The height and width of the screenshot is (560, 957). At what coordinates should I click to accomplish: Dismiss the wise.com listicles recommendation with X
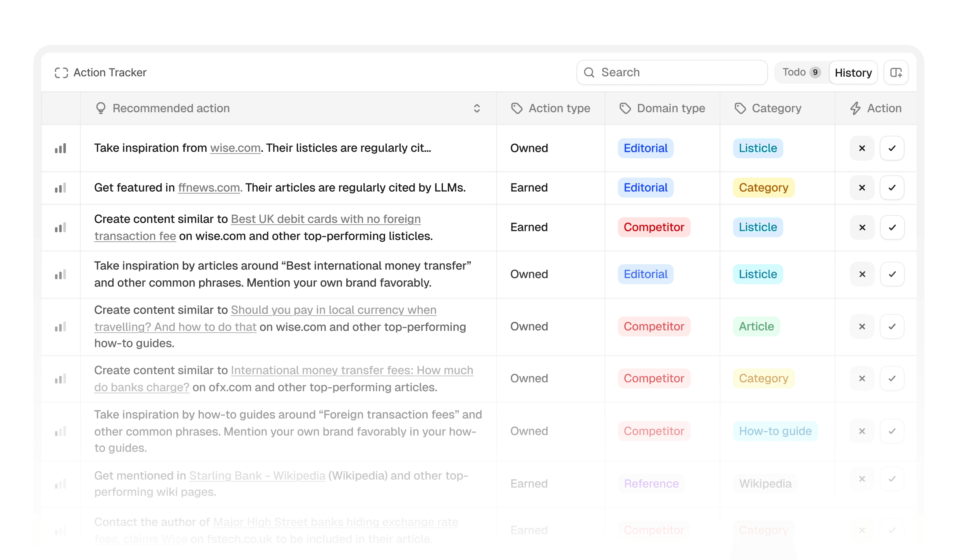(862, 148)
